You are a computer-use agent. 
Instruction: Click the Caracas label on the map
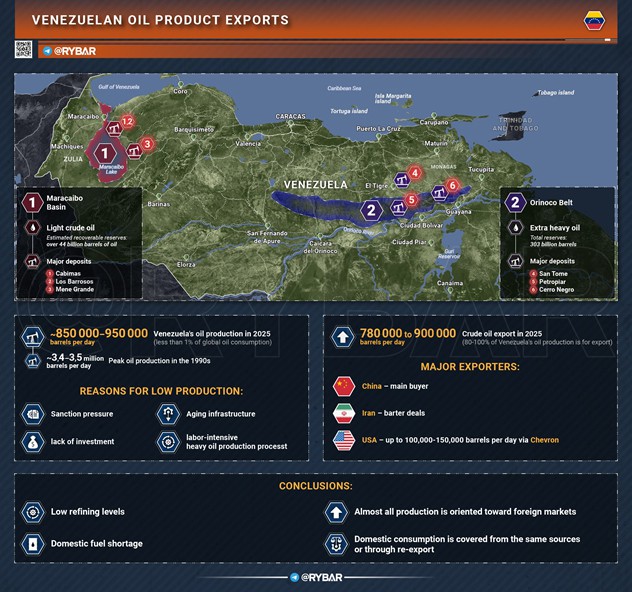(291, 116)
